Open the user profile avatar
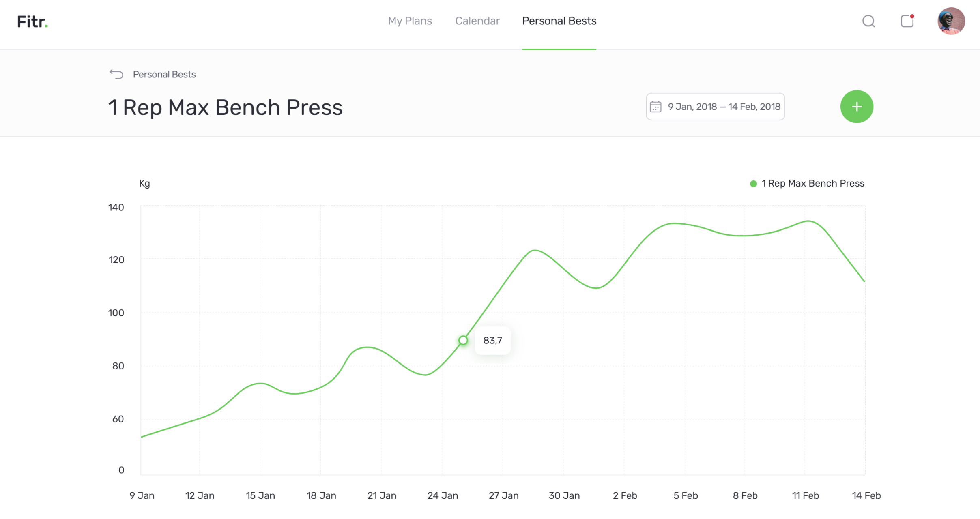980x519 pixels. click(951, 21)
